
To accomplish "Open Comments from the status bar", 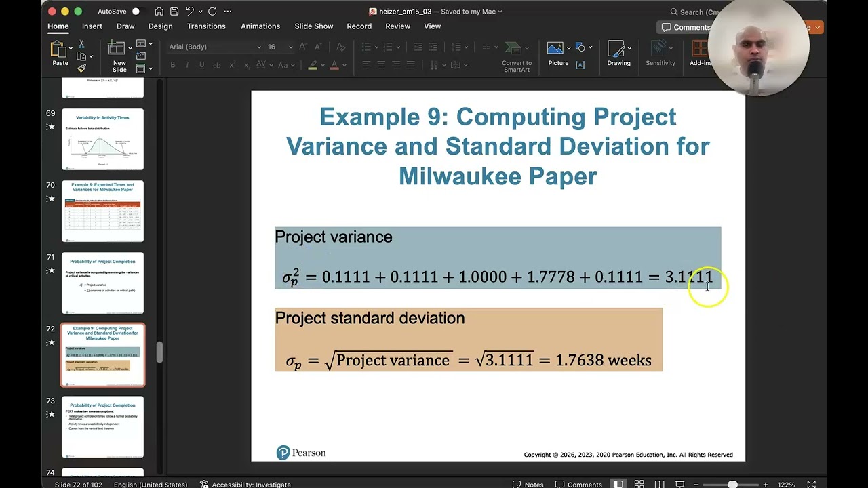I will (578, 485).
